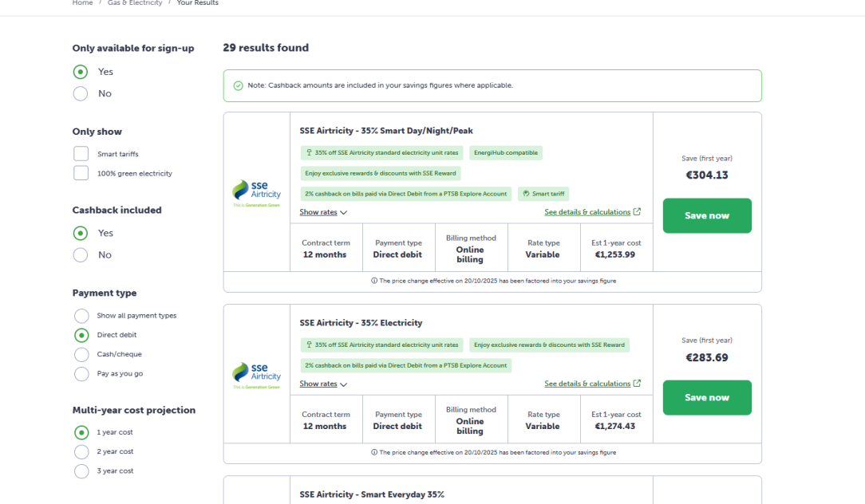Click trophy icon tag on 35% Electricity plan
The width and height of the screenshot is (865, 504).
coord(381,345)
